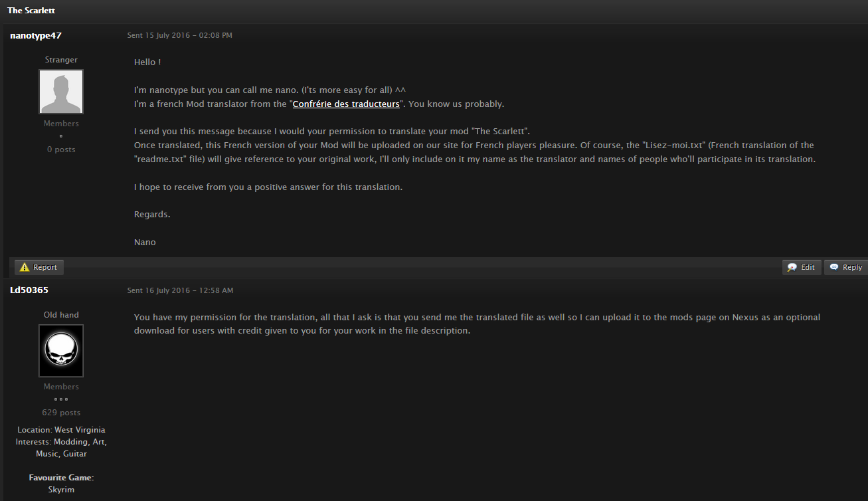Click the Old hand rank title
Image resolution: width=868 pixels, height=501 pixels.
[x=61, y=315]
